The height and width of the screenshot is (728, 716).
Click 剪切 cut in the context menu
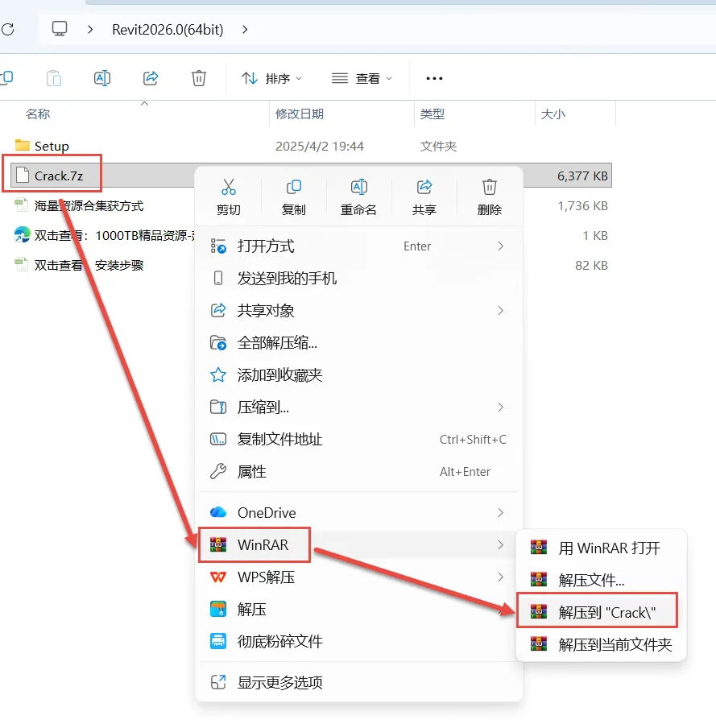229,197
